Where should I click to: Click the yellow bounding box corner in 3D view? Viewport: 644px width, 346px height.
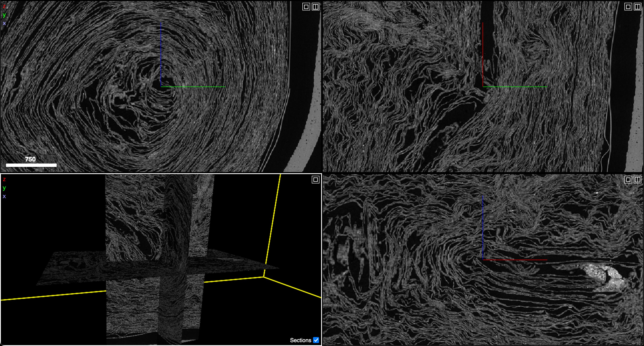coord(264,277)
